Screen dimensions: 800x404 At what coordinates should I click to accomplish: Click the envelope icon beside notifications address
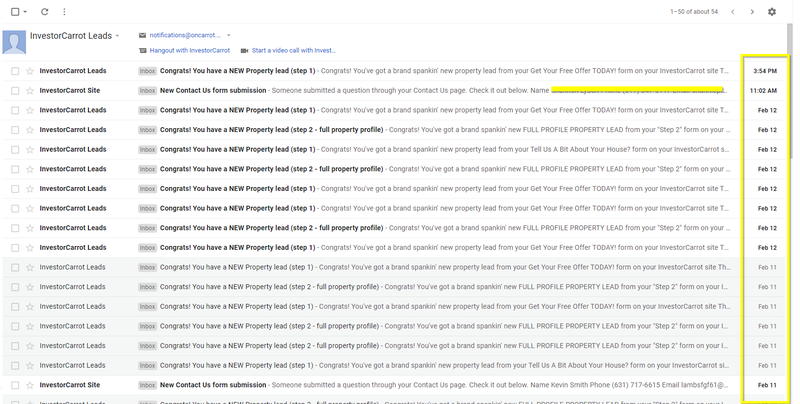click(x=142, y=35)
